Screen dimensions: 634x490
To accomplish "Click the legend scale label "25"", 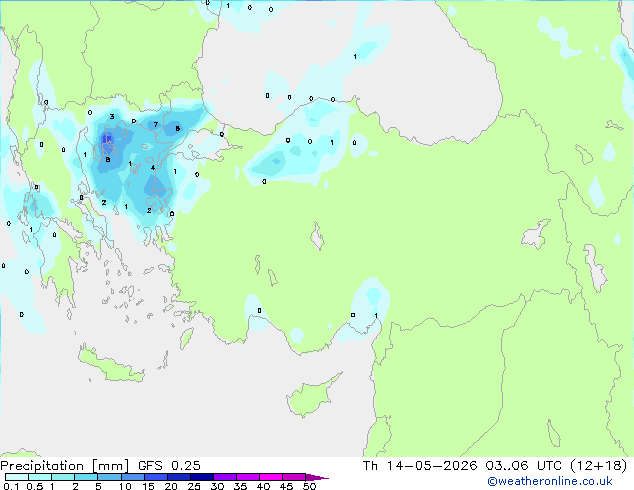I will 194,486.
